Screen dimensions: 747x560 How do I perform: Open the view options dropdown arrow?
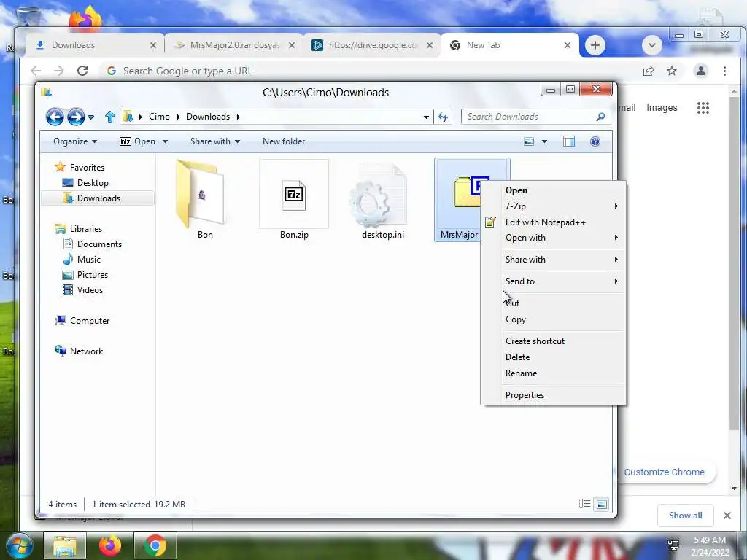point(544,141)
